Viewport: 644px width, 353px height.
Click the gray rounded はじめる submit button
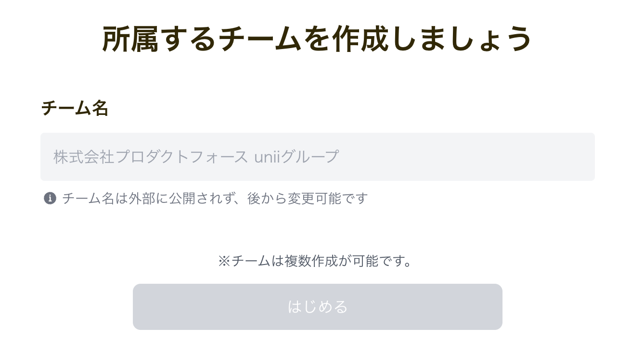(318, 307)
